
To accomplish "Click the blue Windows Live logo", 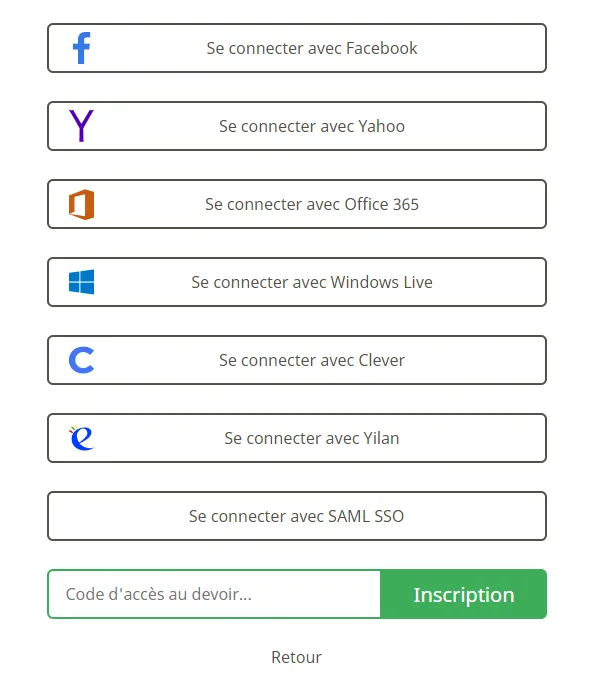I will coord(81,282).
